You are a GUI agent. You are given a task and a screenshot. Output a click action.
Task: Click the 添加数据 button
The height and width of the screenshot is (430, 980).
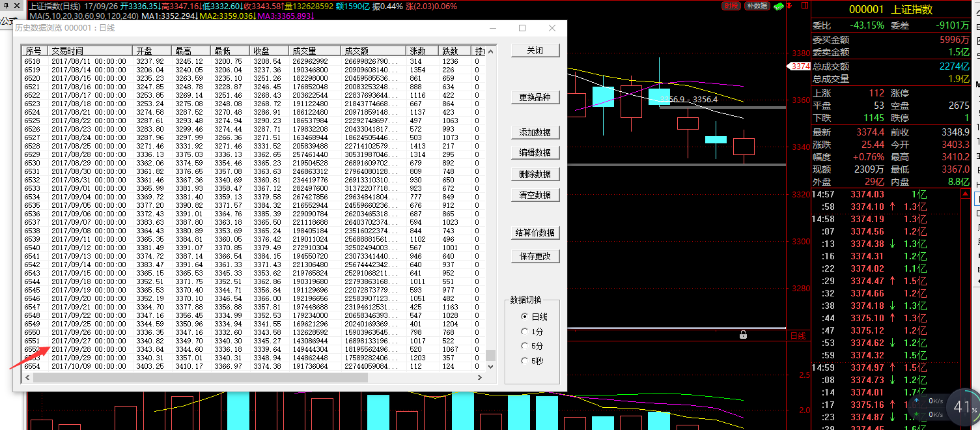click(535, 132)
